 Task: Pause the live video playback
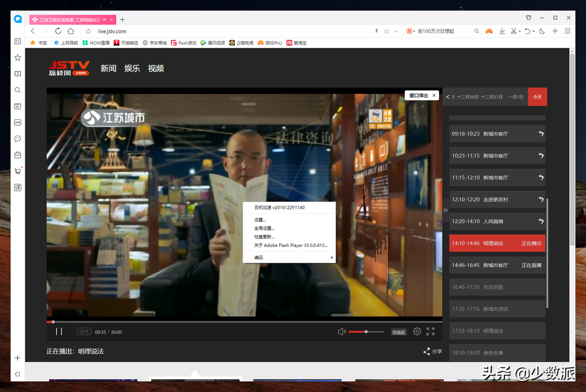pyautogui.click(x=59, y=331)
